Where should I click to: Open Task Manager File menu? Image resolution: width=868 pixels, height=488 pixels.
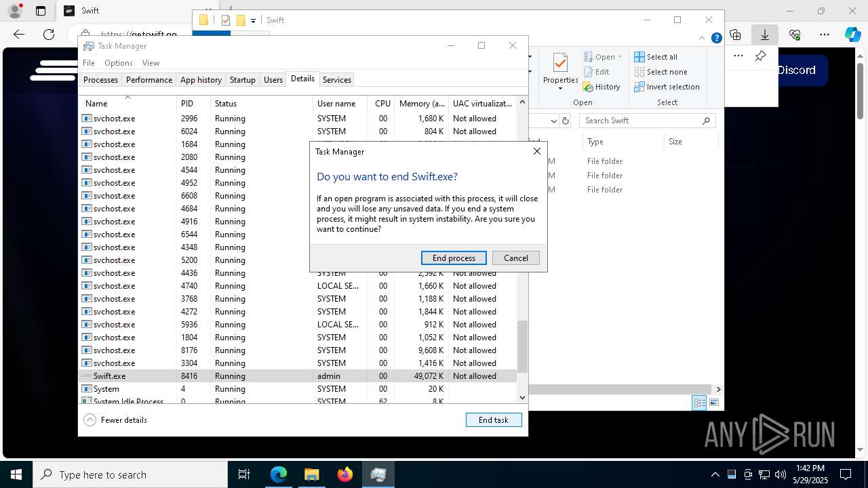[89, 62]
